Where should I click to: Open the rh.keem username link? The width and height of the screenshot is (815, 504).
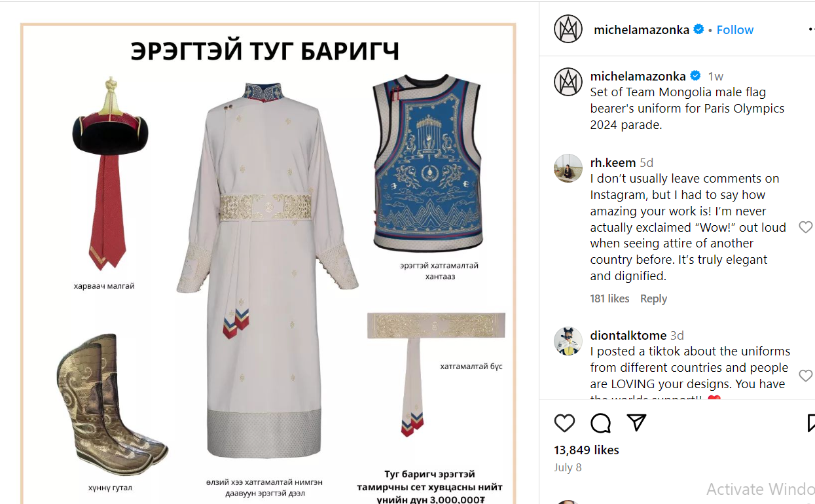[x=613, y=162]
